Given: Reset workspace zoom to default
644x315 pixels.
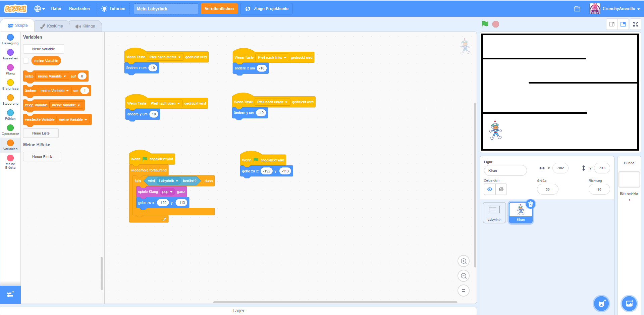Looking at the screenshot, I should 464,291.
